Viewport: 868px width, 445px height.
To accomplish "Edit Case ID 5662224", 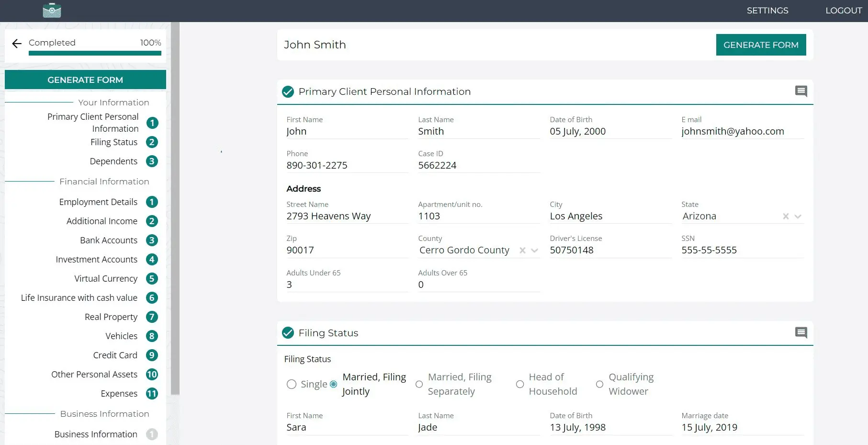I will click(479, 166).
